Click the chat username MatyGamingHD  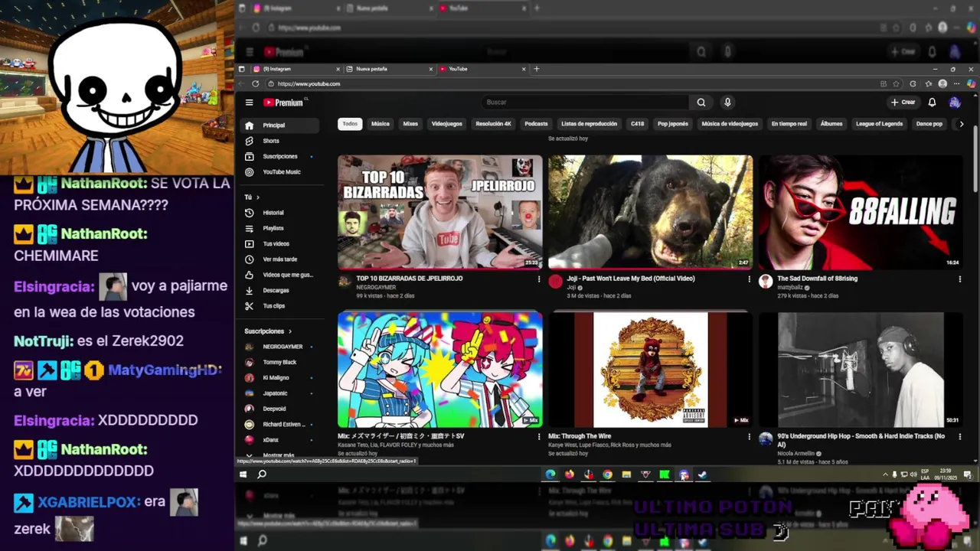pos(165,370)
